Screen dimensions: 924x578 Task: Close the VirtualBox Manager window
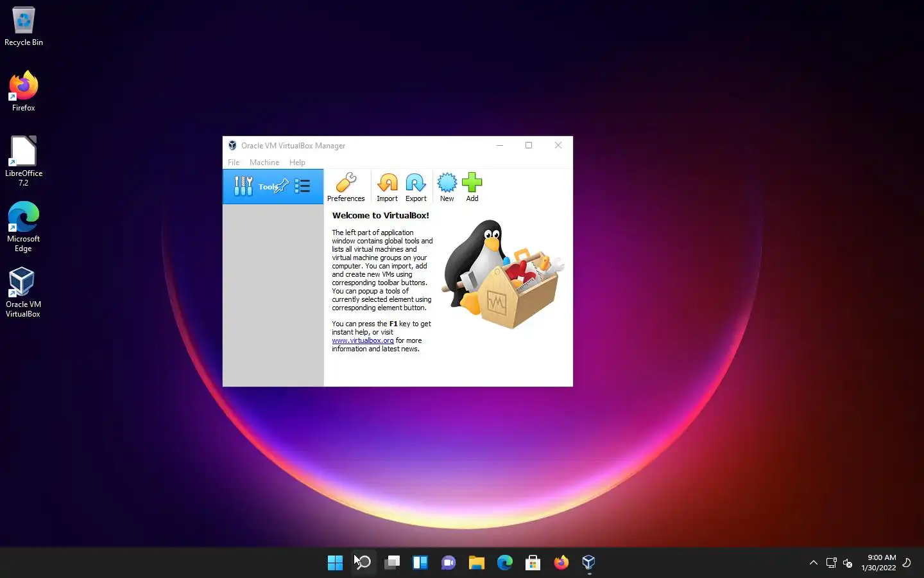click(558, 145)
